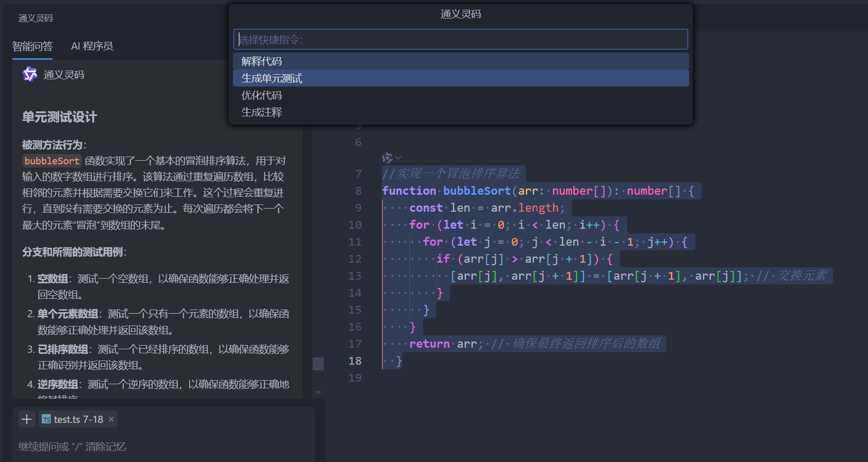868x462 pixels.
Task: Expand the code lens chevron above bubbleSort
Action: click(398, 158)
